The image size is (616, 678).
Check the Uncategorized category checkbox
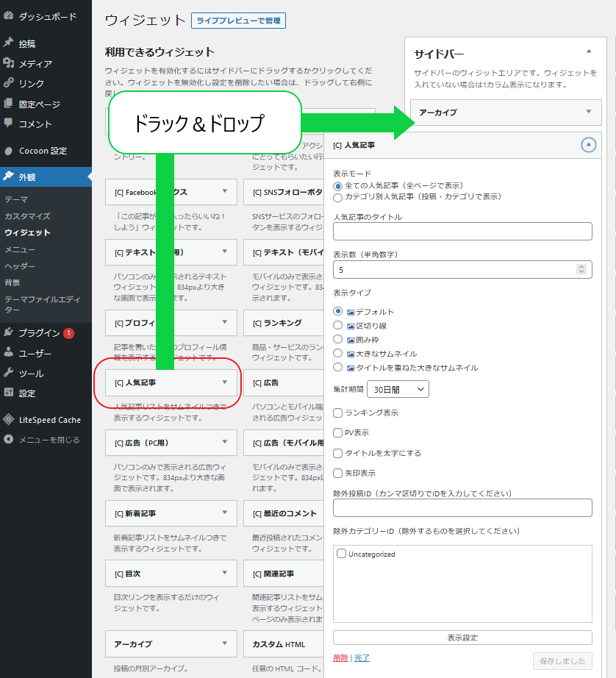point(342,554)
